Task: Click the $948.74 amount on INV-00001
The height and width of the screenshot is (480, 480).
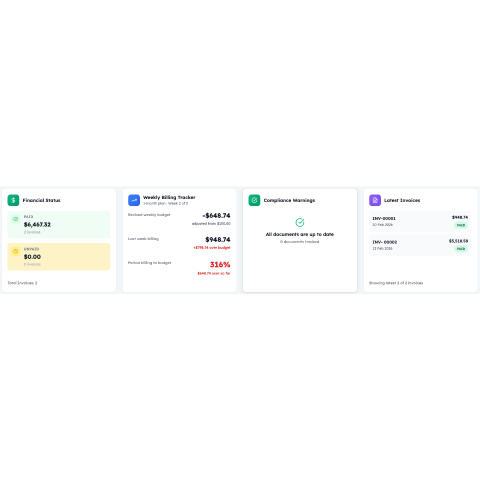Action: [460, 217]
